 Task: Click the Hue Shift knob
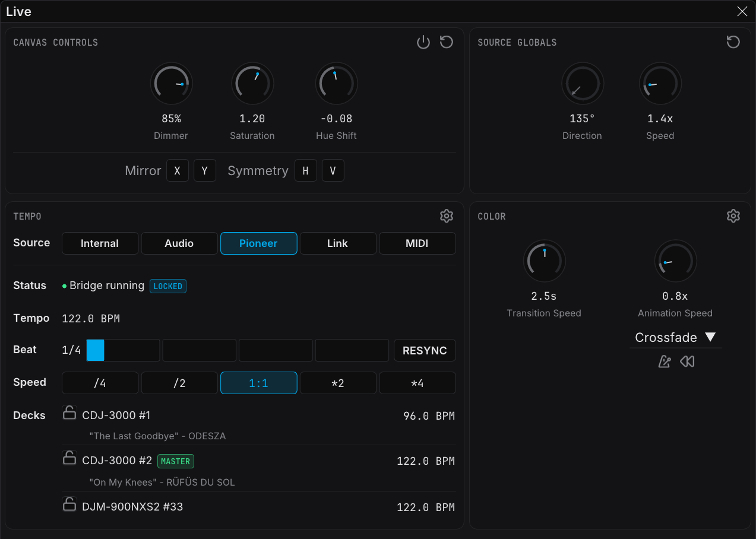(336, 84)
